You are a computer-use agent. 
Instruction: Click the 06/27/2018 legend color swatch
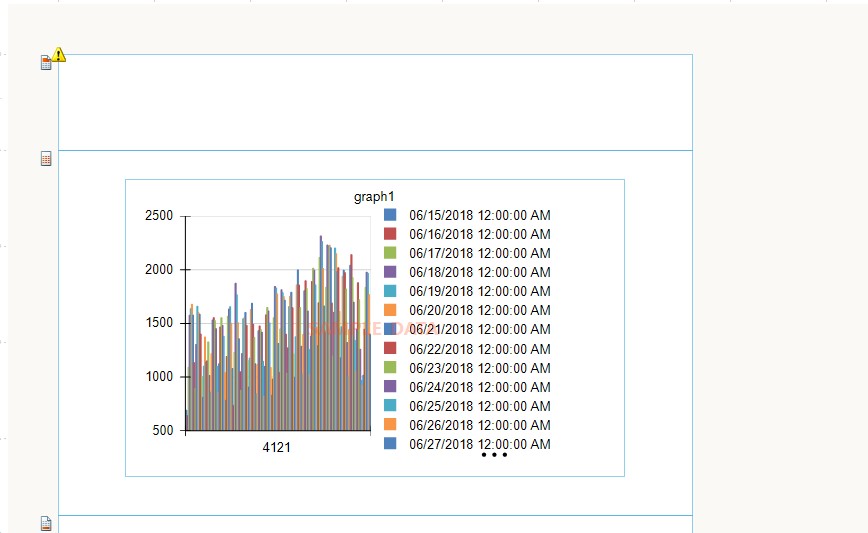(390, 443)
